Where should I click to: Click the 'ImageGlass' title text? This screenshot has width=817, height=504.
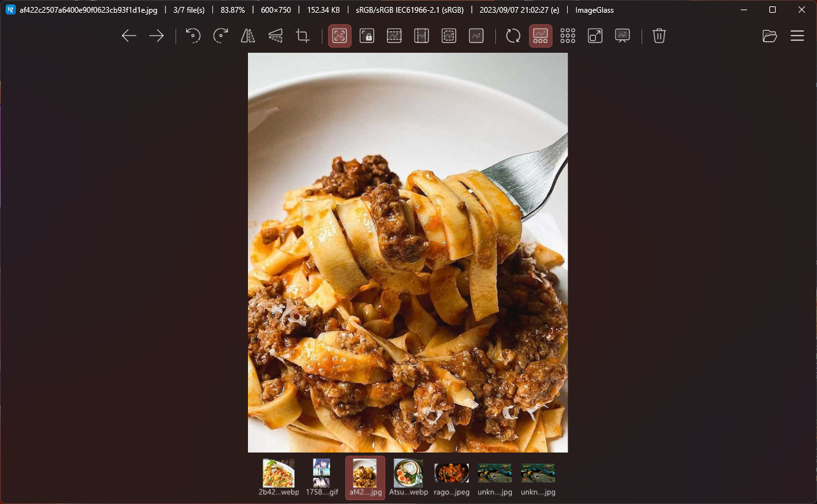click(594, 10)
